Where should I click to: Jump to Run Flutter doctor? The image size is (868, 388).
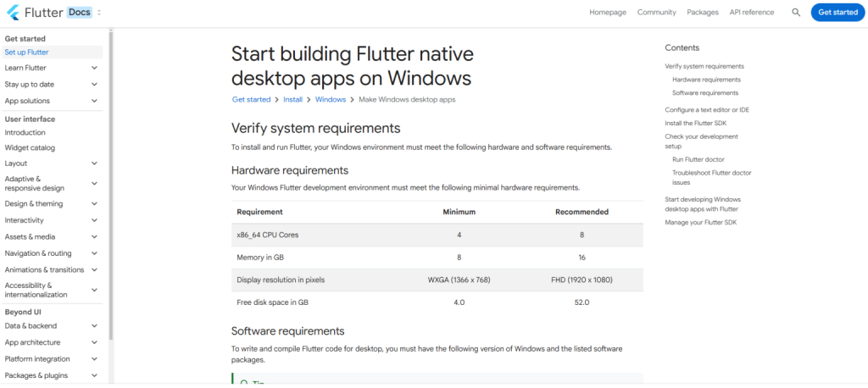(698, 159)
